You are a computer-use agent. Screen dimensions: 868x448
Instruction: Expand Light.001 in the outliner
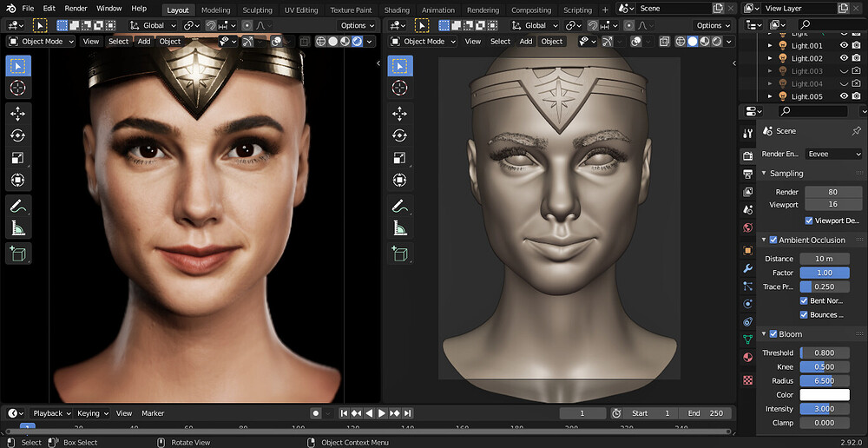click(x=769, y=45)
